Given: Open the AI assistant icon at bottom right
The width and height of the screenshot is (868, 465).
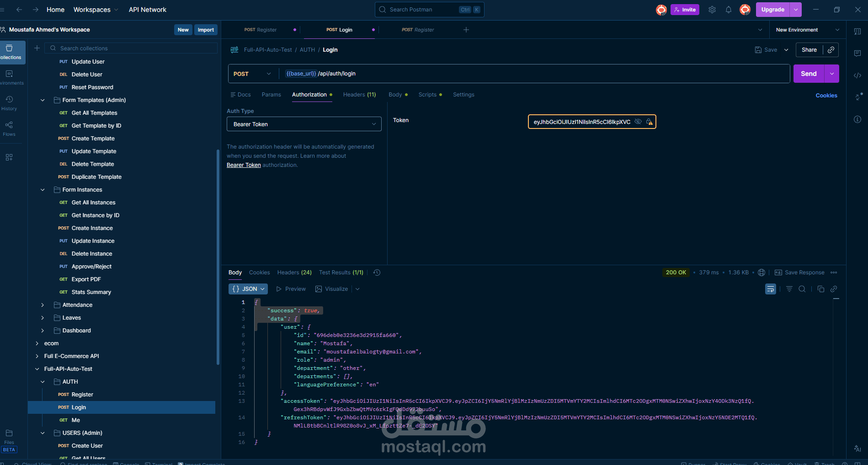Looking at the screenshot, I should click(x=857, y=449).
